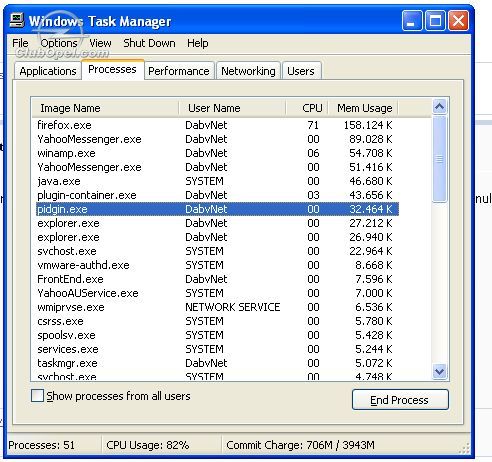
Task: Click the scroll down arrow of process list
Action: click(439, 371)
